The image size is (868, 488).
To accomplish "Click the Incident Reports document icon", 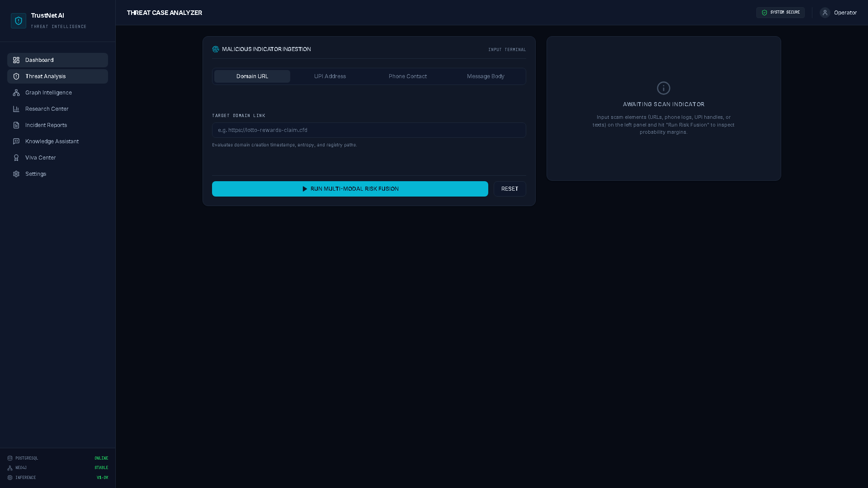I will (x=16, y=125).
